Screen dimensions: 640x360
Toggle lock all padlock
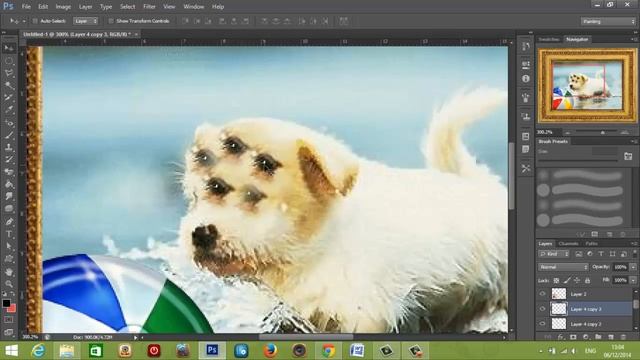click(x=587, y=280)
